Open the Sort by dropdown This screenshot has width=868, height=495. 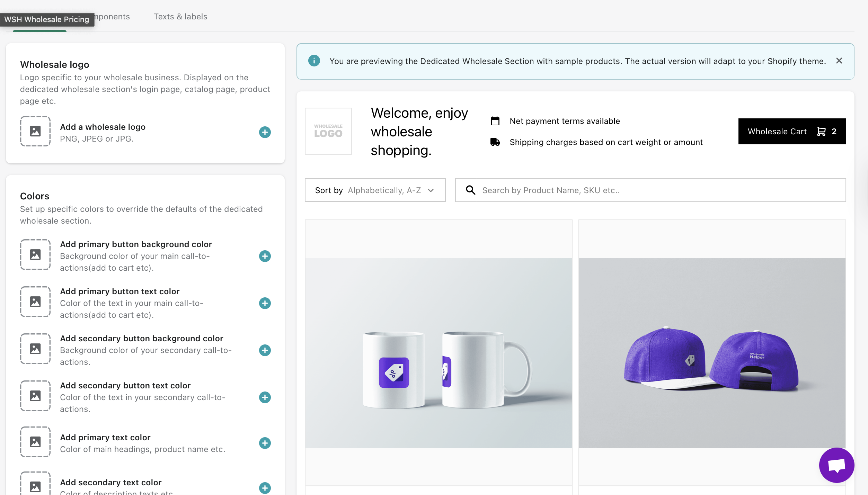375,190
